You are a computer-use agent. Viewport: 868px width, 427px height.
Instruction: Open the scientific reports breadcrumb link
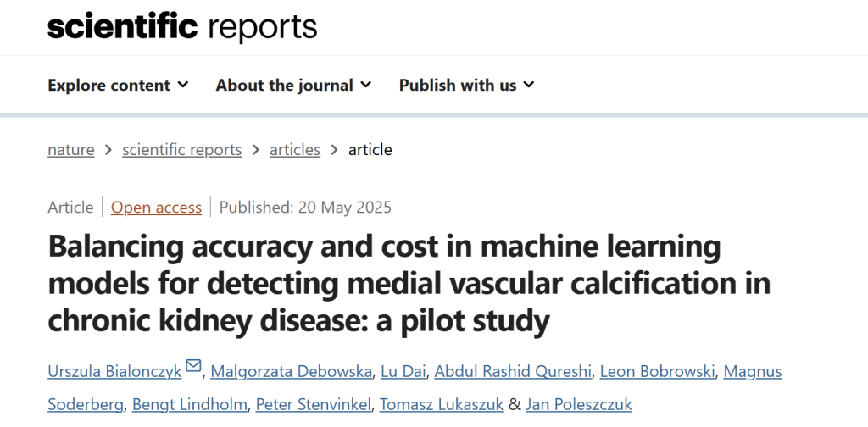(182, 149)
